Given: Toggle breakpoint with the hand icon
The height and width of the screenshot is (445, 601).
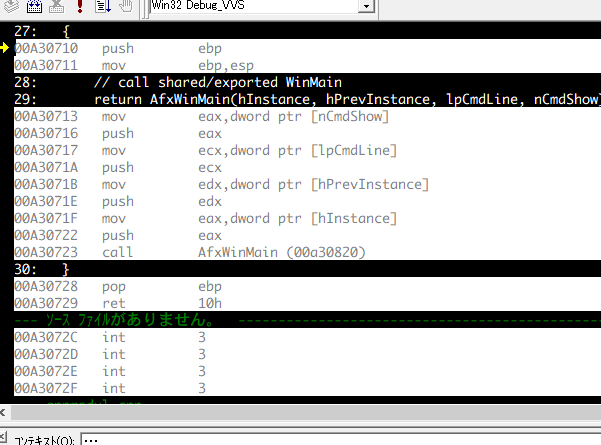Looking at the screenshot, I should (125, 6).
